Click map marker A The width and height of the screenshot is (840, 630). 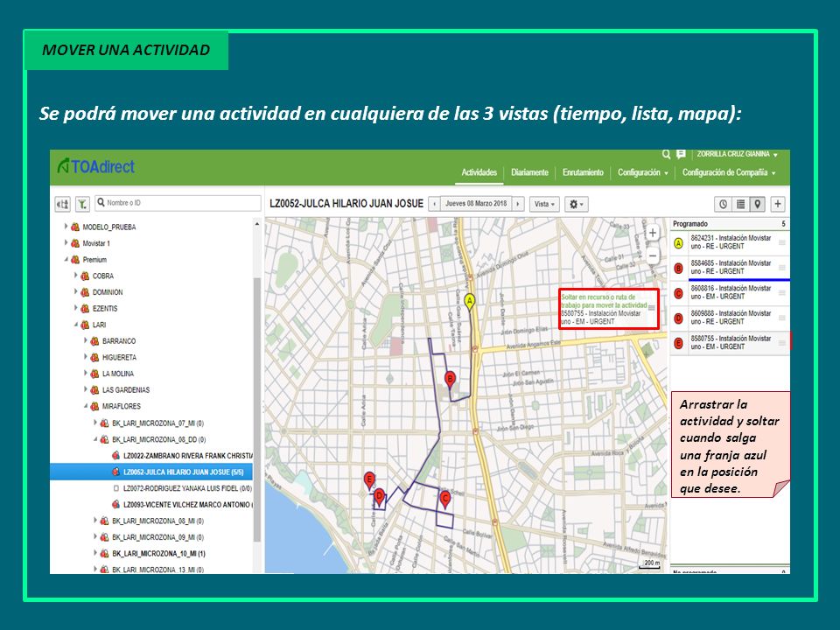[x=469, y=302]
